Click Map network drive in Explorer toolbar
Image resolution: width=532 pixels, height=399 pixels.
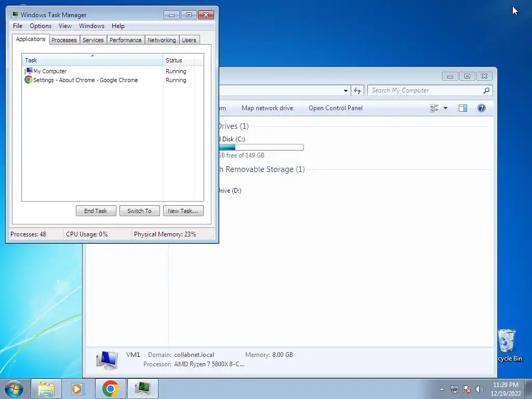pyautogui.click(x=268, y=108)
